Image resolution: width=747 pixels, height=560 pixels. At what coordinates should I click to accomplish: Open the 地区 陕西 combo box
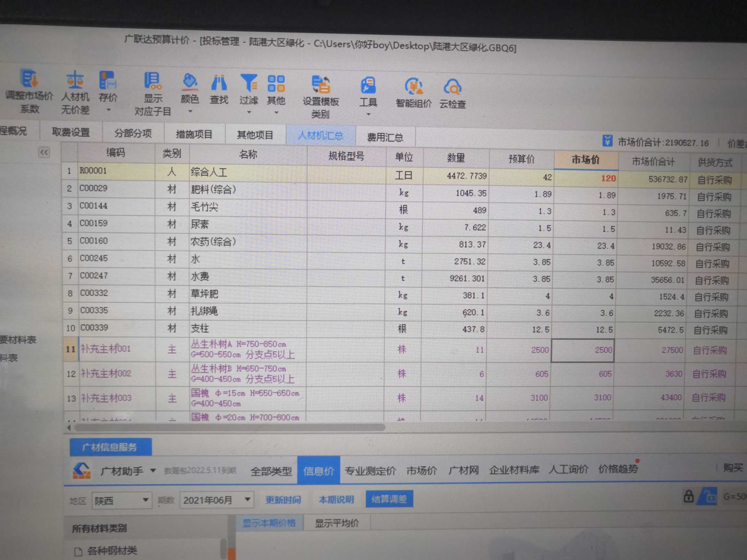[x=121, y=500]
